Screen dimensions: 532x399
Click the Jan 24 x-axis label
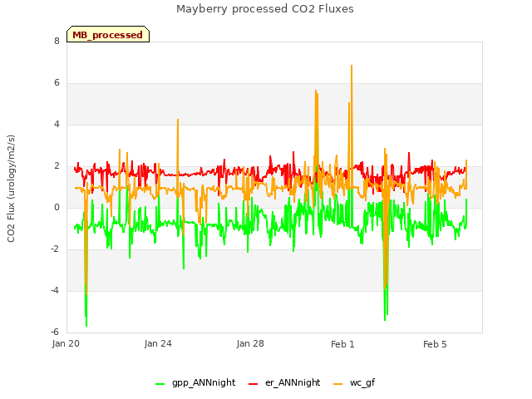point(158,343)
